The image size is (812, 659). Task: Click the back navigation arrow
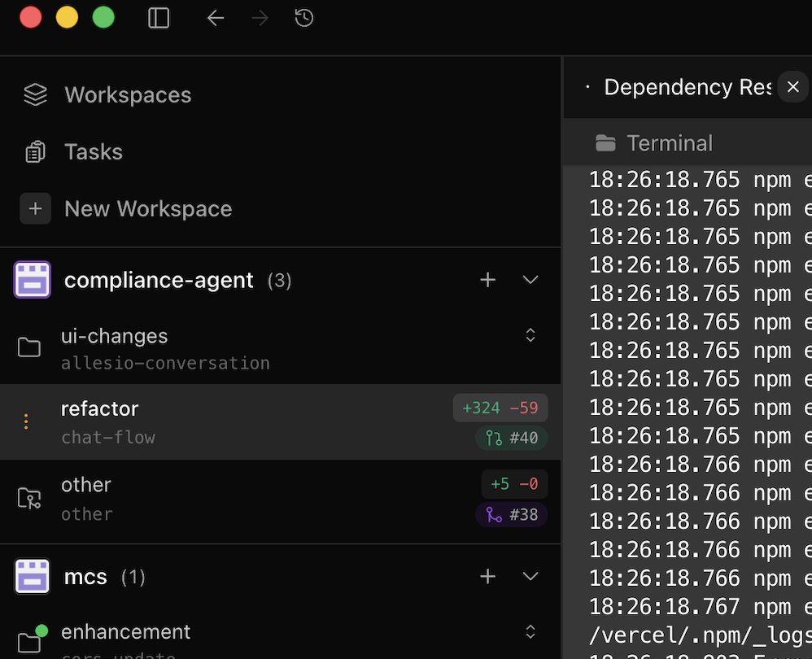pos(215,17)
